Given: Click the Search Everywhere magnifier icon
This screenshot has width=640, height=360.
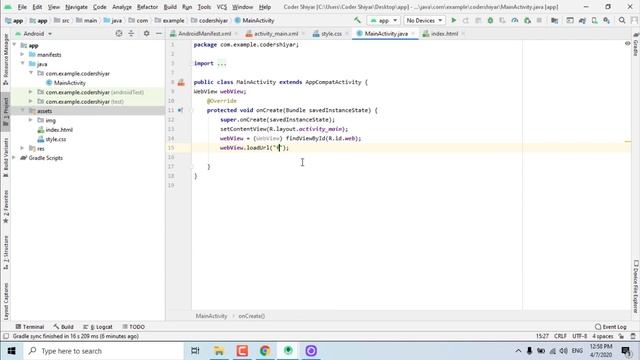Looking at the screenshot, I should point(622,20).
